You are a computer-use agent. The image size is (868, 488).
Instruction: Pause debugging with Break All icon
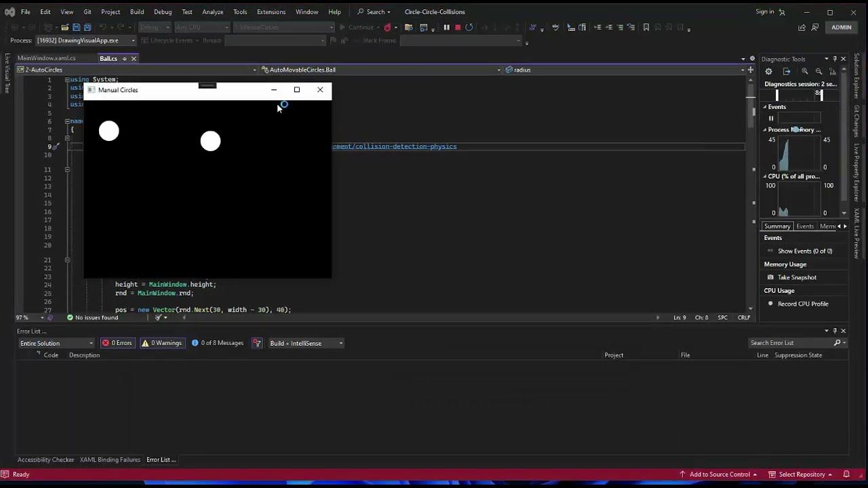[446, 28]
